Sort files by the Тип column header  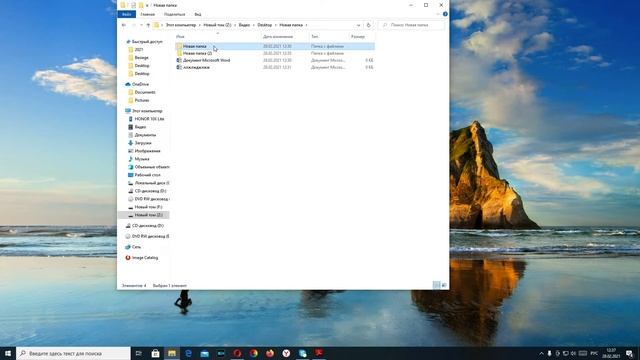pyautogui.click(x=314, y=37)
